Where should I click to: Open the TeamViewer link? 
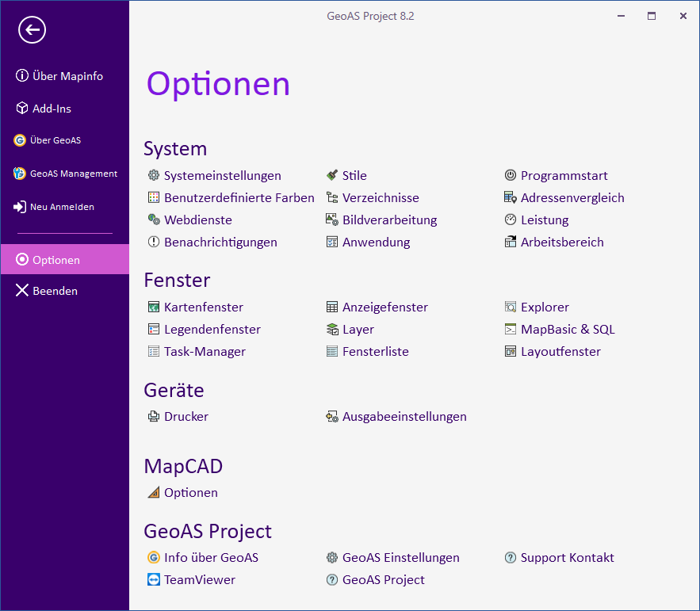200,579
